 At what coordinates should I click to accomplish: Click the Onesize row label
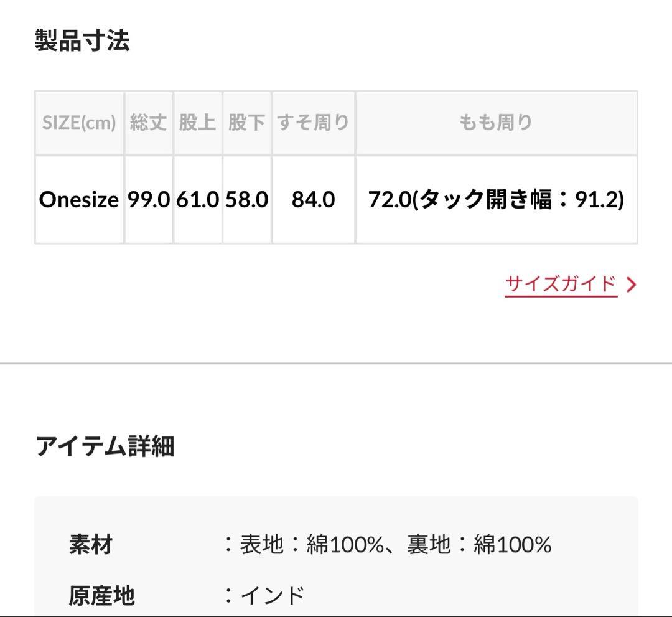[x=79, y=200]
